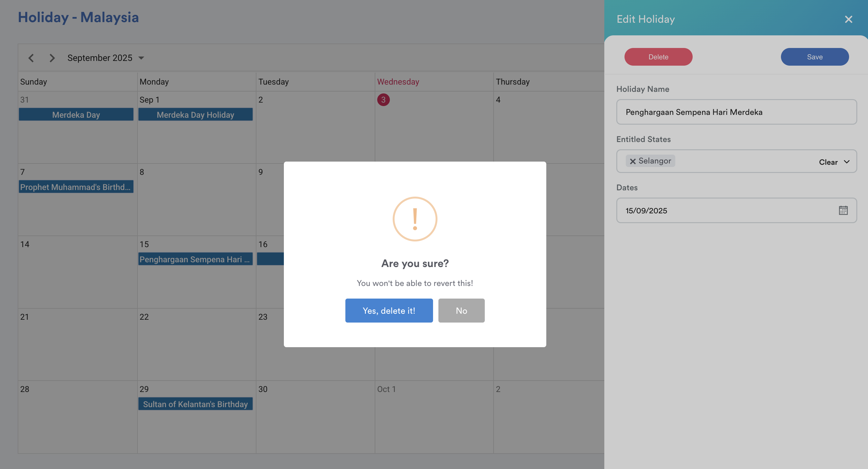The image size is (868, 469).
Task: Select Penghargaan Sempena Hari calendar event
Action: [195, 259]
